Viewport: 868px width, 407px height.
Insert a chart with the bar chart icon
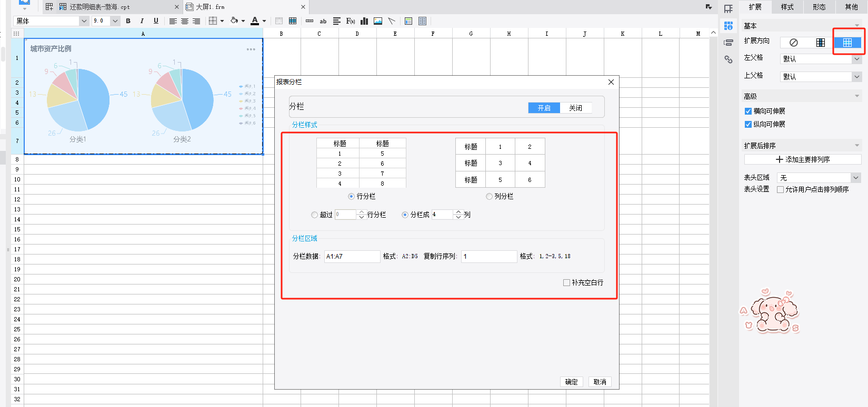pos(364,21)
